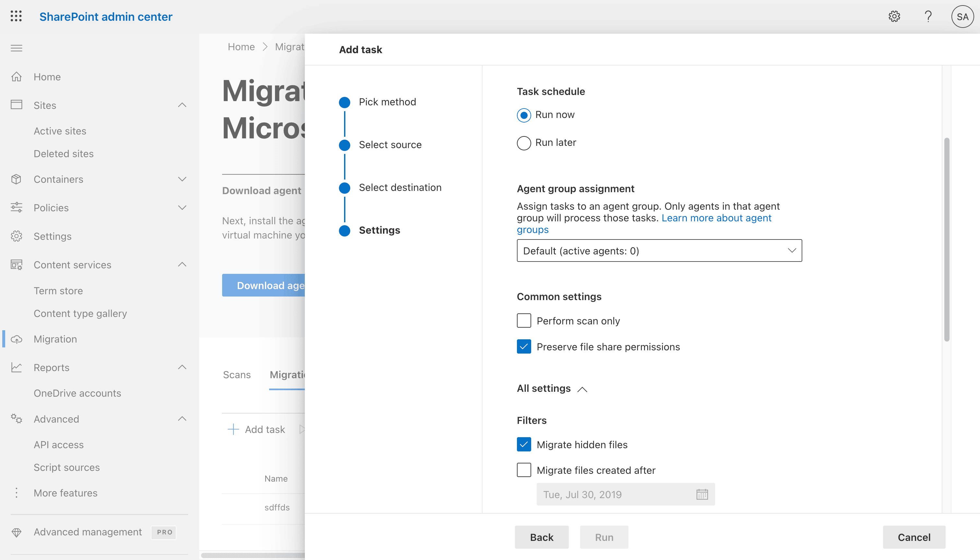The image size is (980, 560).
Task: Collapse the Sites navigation group
Action: click(182, 105)
